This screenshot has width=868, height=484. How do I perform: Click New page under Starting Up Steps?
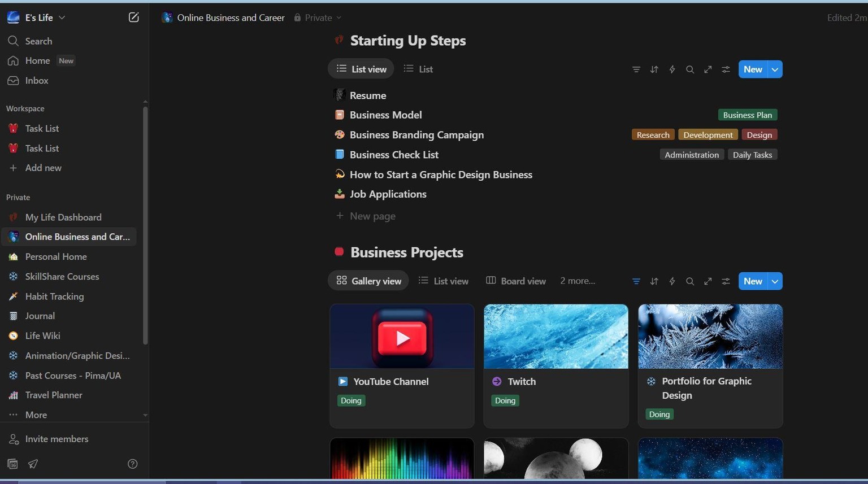click(366, 216)
